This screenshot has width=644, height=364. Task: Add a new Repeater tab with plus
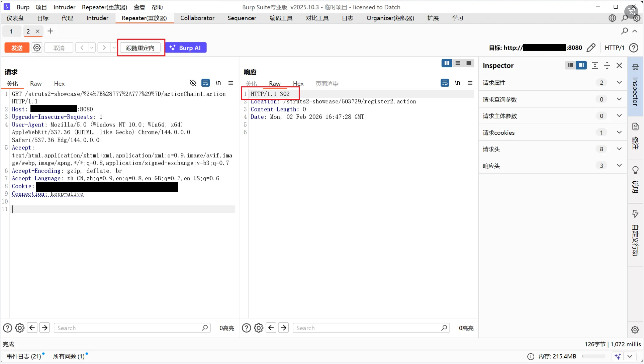click(50, 31)
